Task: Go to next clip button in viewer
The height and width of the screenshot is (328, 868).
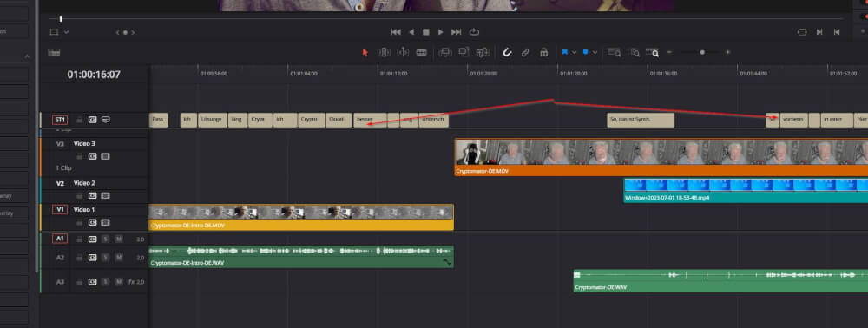Action: pos(819,32)
